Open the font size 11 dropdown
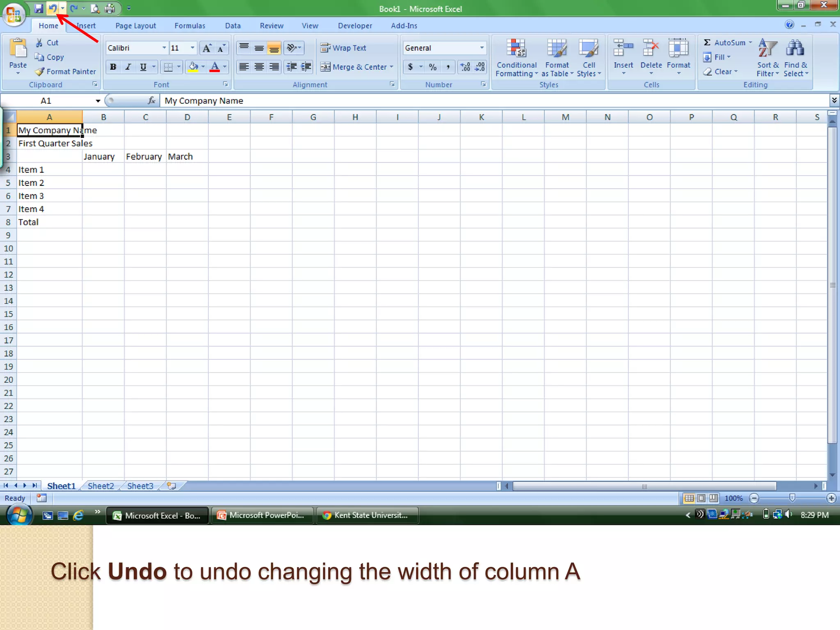Image resolution: width=840 pixels, height=630 pixels. pos(192,48)
